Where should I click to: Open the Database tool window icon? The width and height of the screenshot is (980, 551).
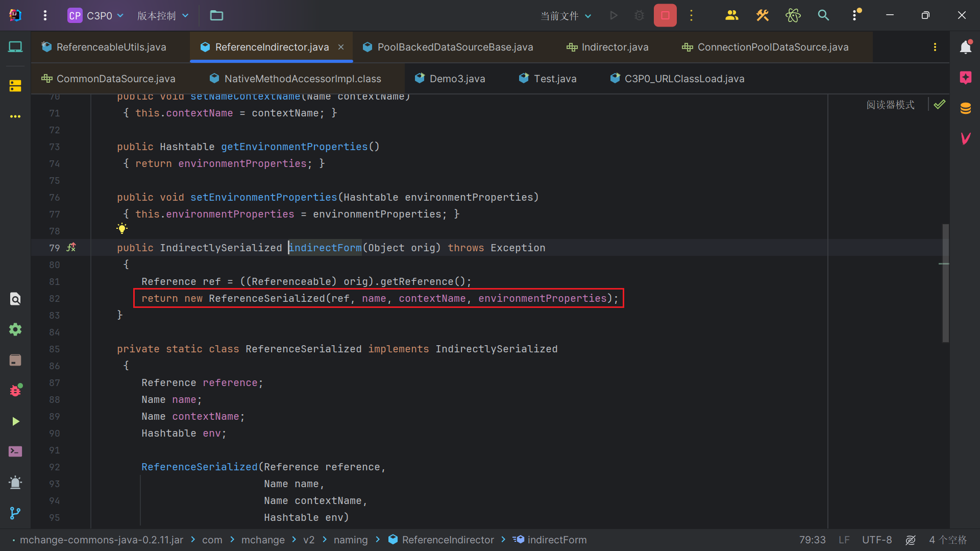point(966,108)
